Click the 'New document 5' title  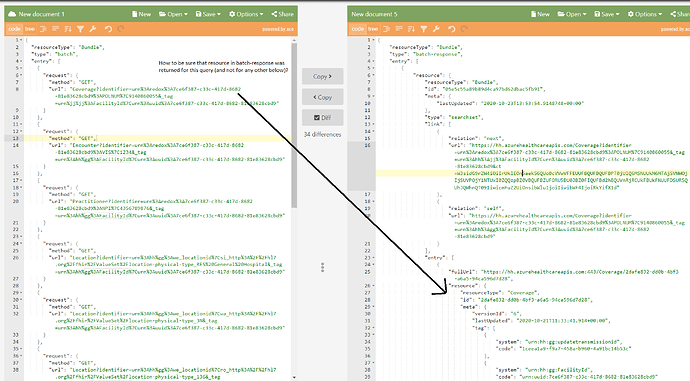[374, 14]
